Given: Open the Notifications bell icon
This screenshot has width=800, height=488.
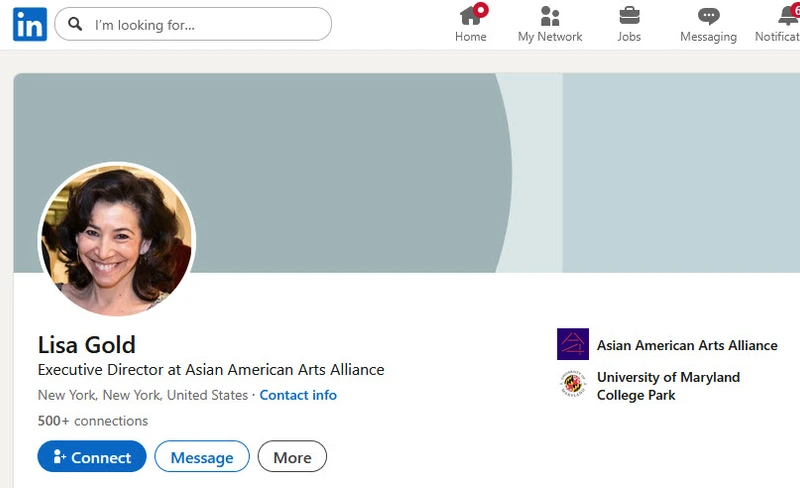Looking at the screenshot, I should 788,16.
